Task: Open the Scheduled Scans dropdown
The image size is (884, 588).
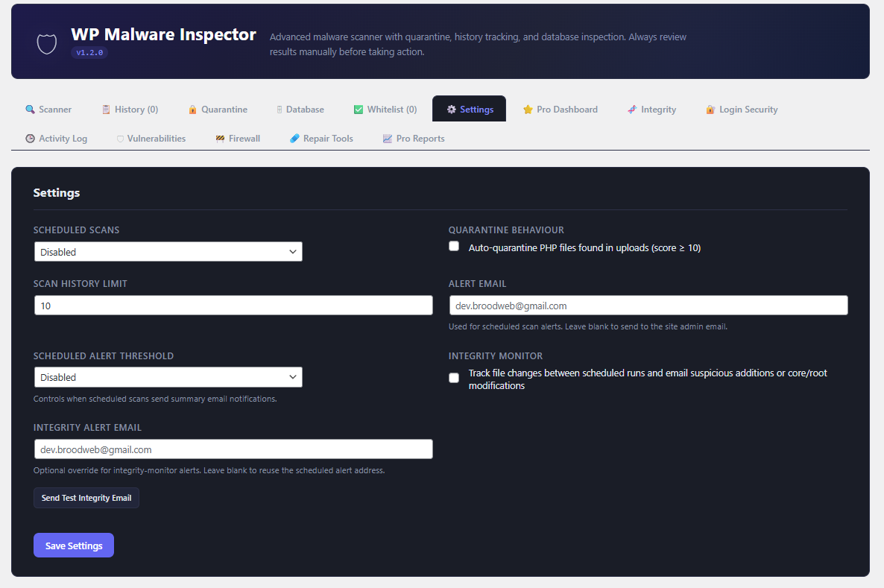Action: coord(168,252)
